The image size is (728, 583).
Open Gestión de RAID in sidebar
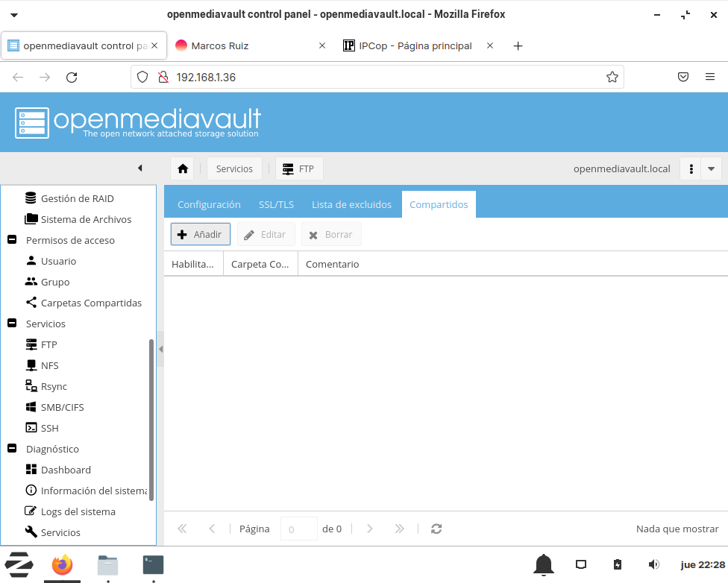77,198
